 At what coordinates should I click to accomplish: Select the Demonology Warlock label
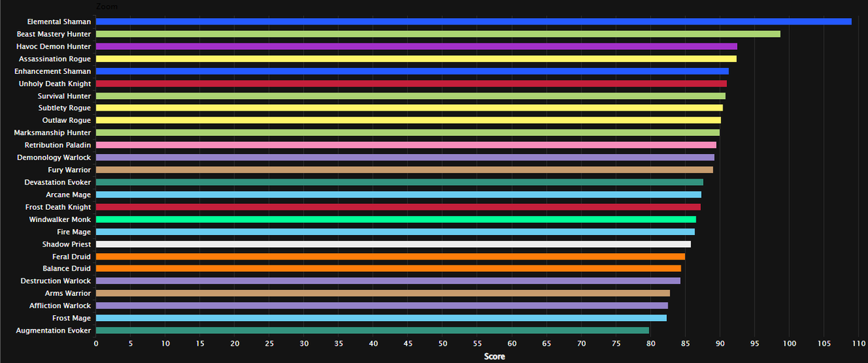coord(56,158)
